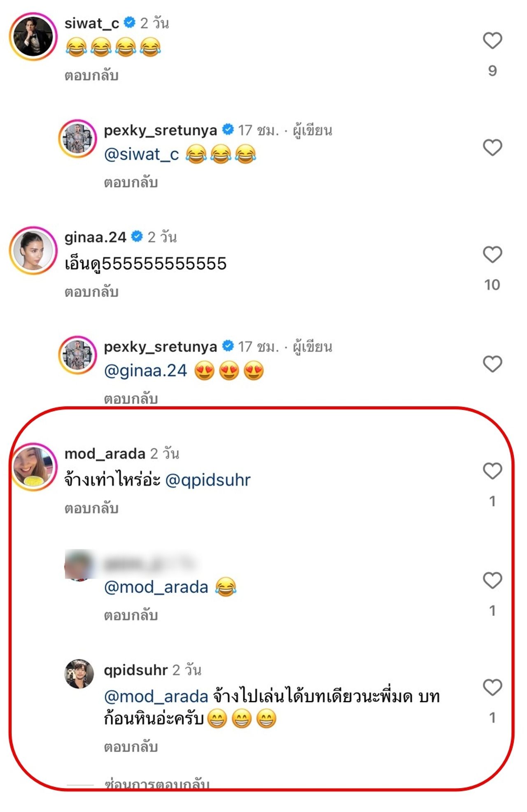This screenshot has height=812, width=527.
Task: Open ginaa.24's profile avatar
Action: click(x=33, y=250)
